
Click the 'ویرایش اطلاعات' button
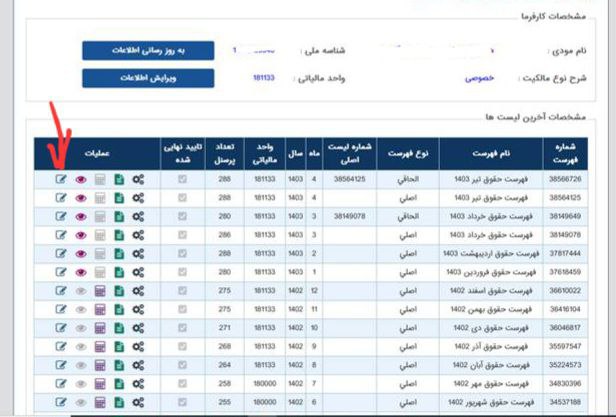click(148, 78)
